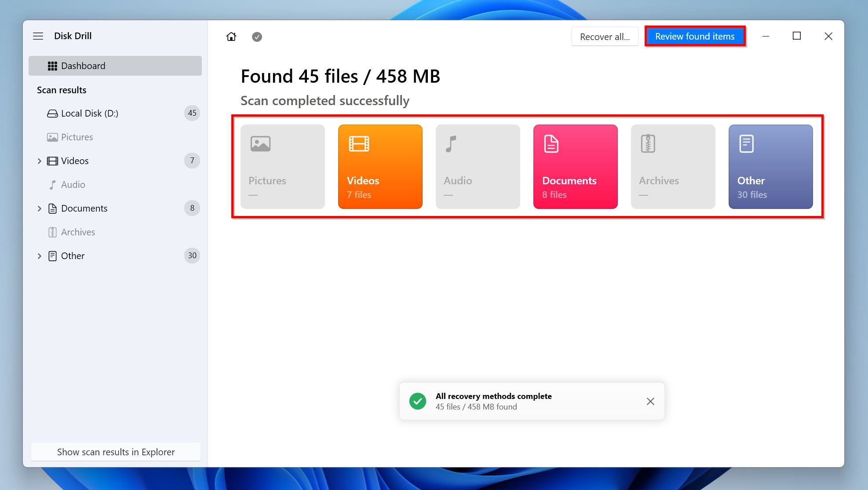Select the orange Videos tile
Viewport: 868px width, 490px height.
(x=380, y=167)
